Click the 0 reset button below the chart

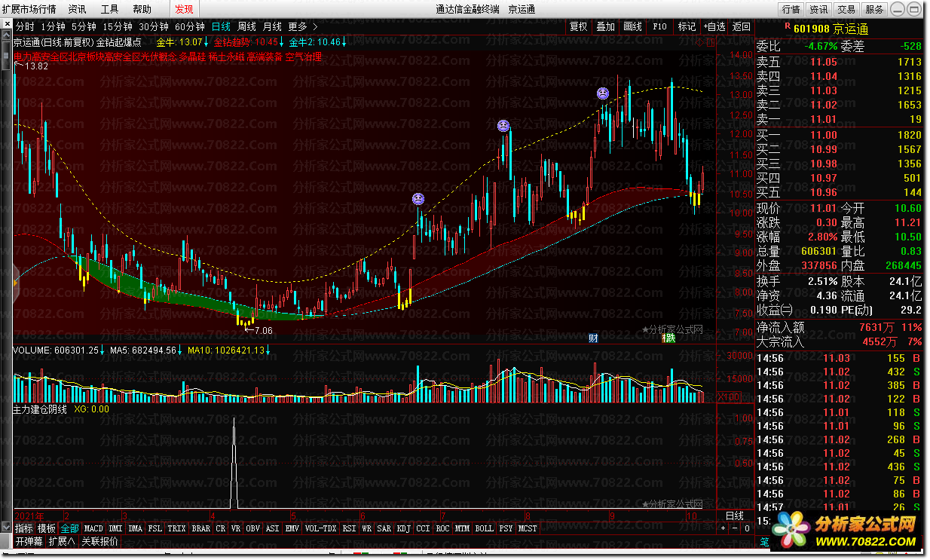point(746,528)
